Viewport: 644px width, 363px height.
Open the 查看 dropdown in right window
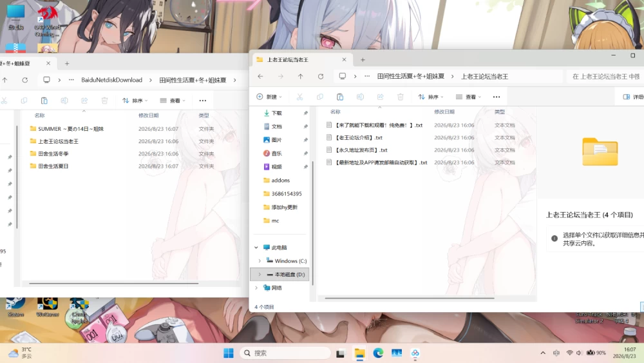[468, 97]
